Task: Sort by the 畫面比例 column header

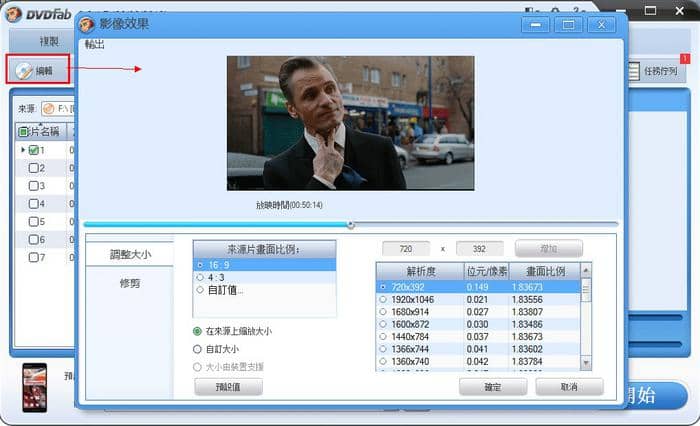Action: click(x=545, y=271)
